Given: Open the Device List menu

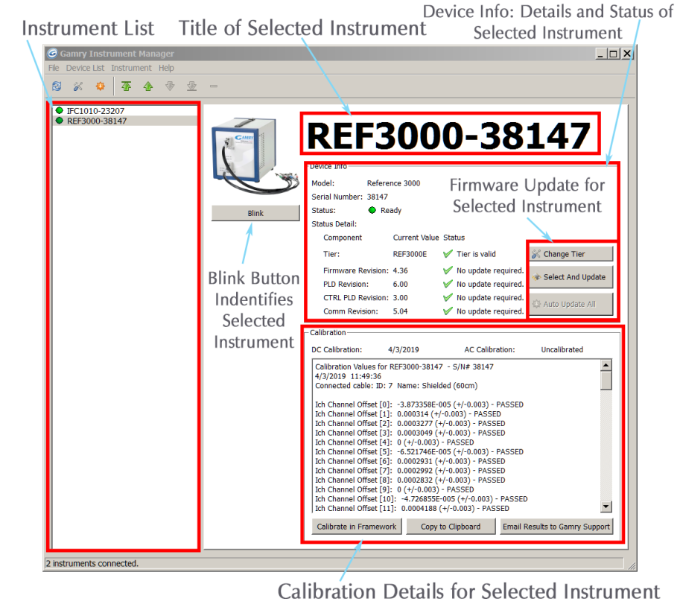Looking at the screenshot, I should (x=85, y=68).
